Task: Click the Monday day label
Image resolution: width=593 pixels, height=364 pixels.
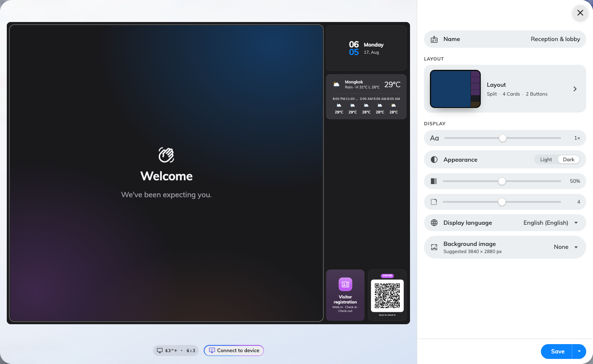Action: pos(374,44)
